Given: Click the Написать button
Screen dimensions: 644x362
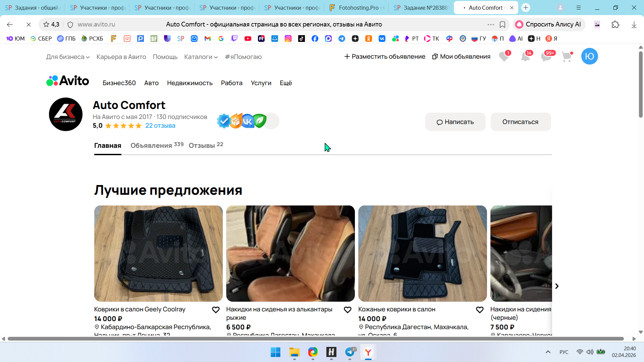Looking at the screenshot, I should [455, 122].
